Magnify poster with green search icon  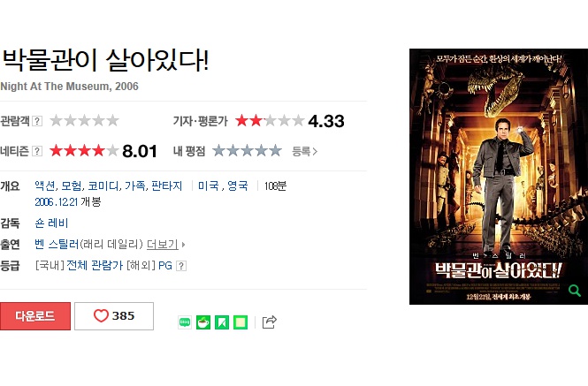574,291
